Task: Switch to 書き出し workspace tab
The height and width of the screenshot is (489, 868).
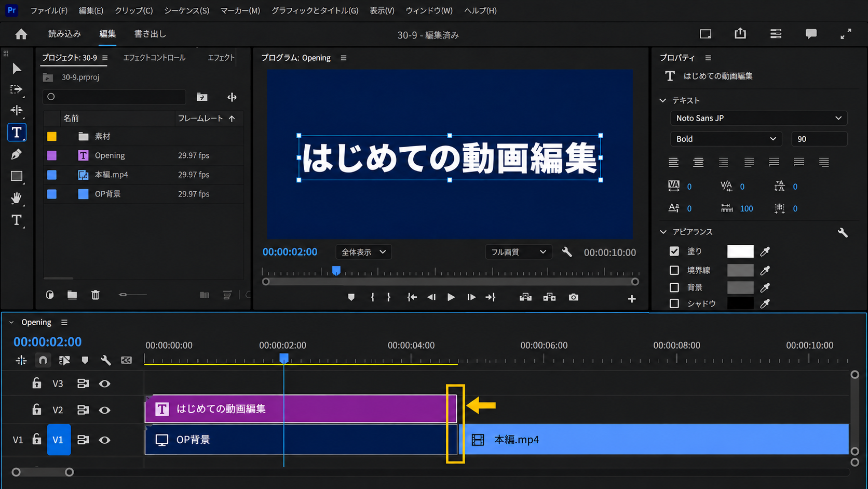Action: pos(150,34)
